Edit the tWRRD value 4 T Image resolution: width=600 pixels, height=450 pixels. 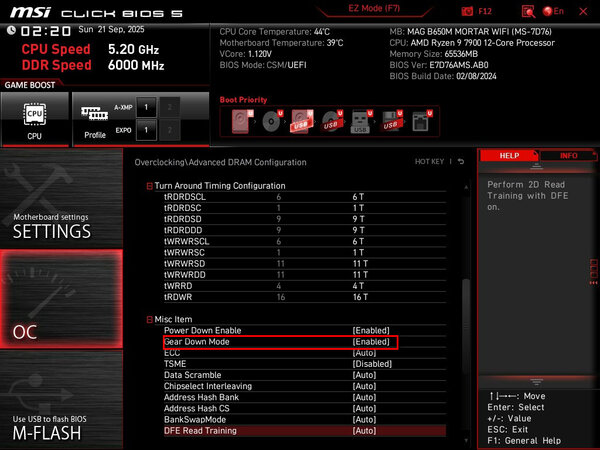pyautogui.click(x=358, y=286)
